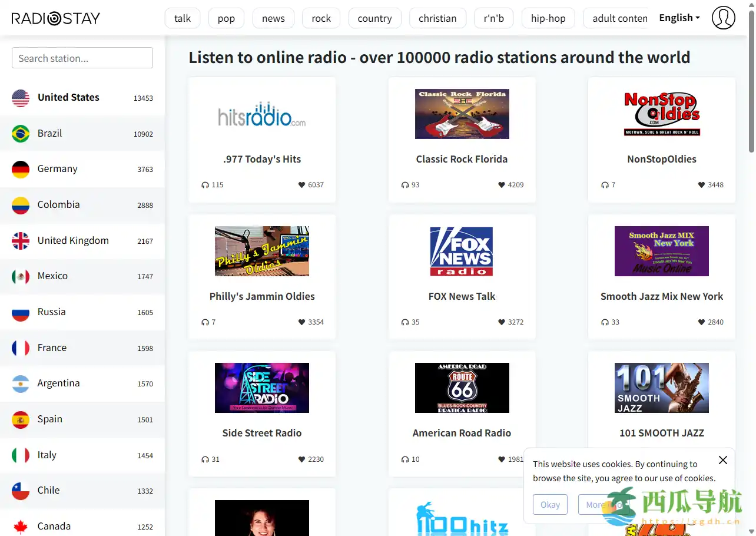Click the Search station input field
Image resolution: width=756 pixels, height=536 pixels.
tap(82, 58)
